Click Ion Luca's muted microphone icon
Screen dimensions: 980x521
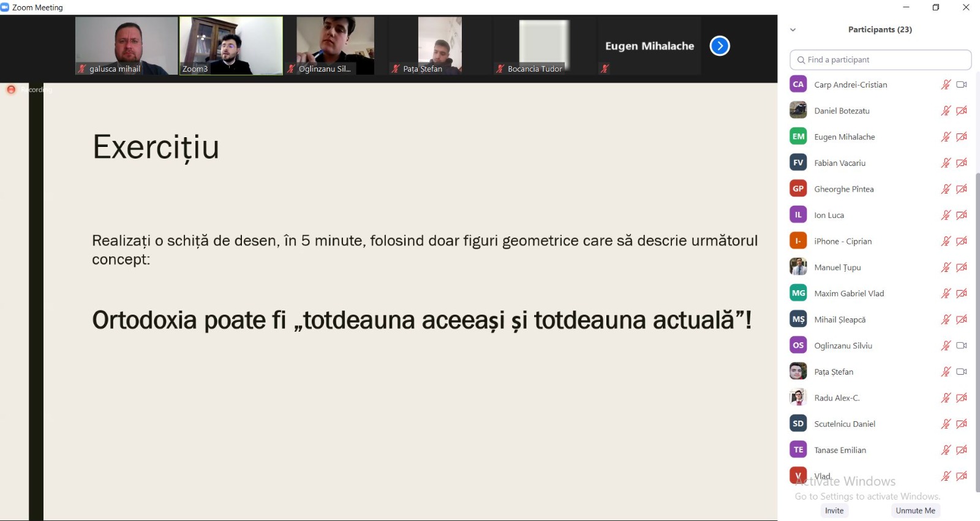tap(946, 215)
